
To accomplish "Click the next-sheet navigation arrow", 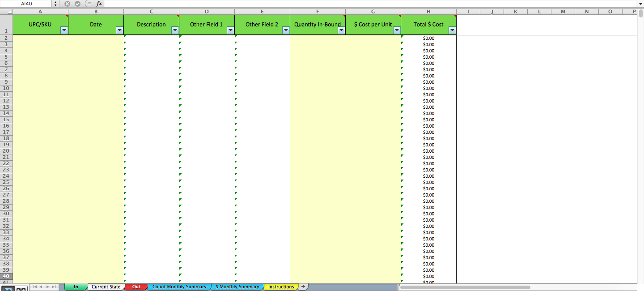I will (x=47, y=287).
